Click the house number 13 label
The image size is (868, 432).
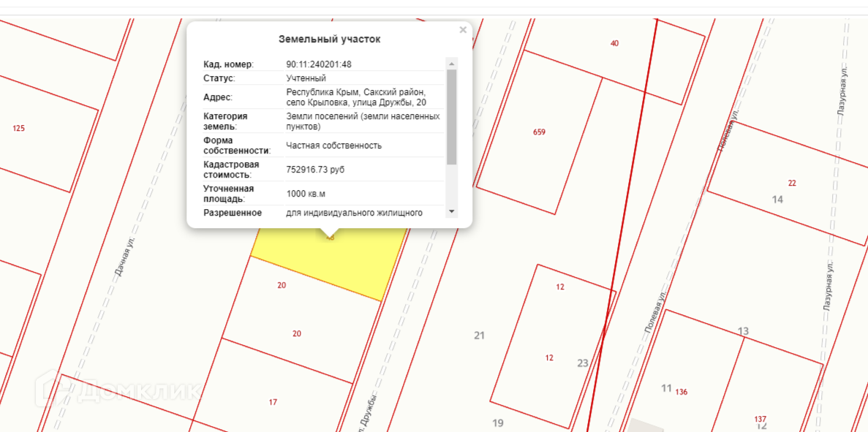tap(743, 331)
